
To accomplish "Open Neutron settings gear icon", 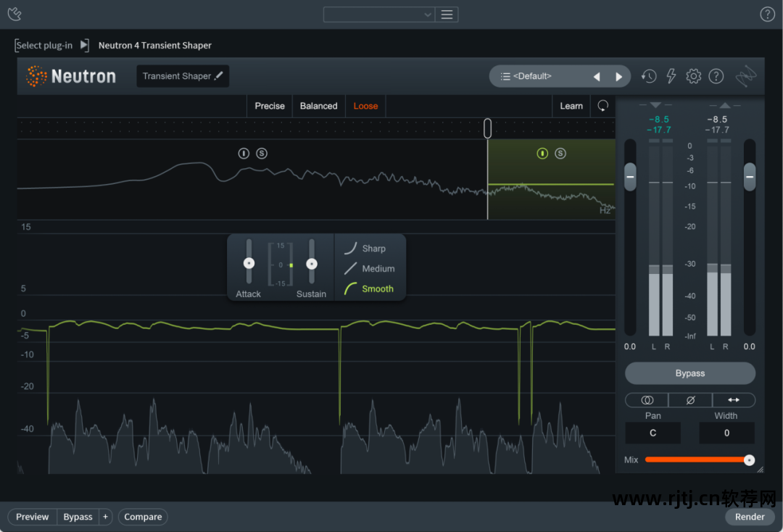I will coord(694,76).
